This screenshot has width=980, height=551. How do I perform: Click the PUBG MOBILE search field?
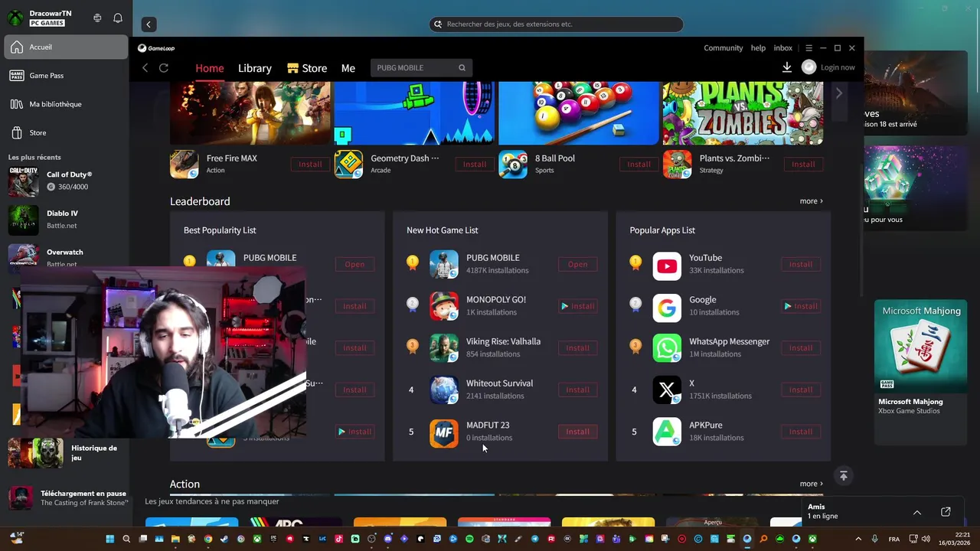[x=421, y=68]
